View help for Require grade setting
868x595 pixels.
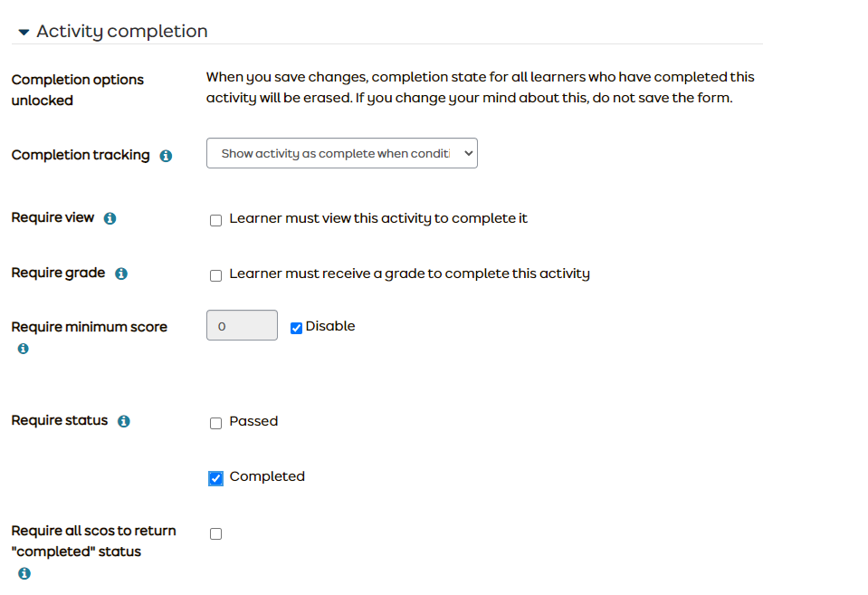click(x=120, y=273)
